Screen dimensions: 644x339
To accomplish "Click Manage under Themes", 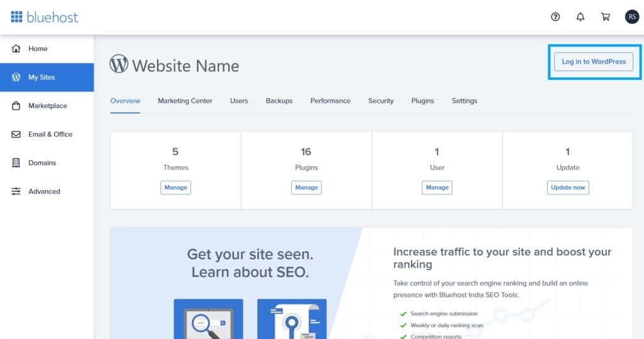I will pyautogui.click(x=175, y=187).
